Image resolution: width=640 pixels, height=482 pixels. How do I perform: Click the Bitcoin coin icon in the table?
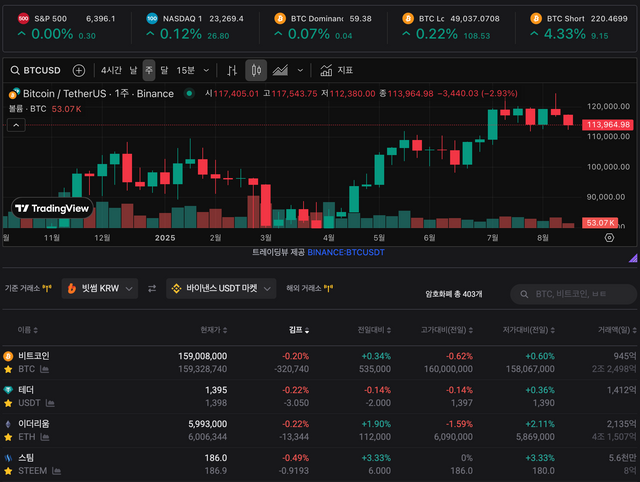pos(8,356)
